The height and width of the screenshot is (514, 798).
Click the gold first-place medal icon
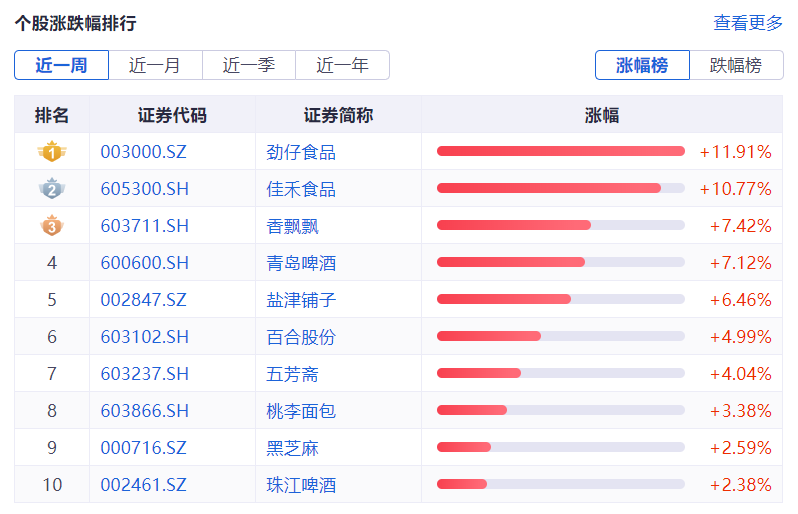(x=51, y=152)
